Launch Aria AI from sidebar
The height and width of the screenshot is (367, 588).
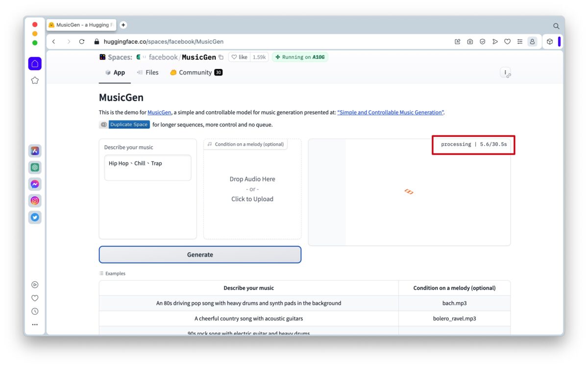point(35,151)
